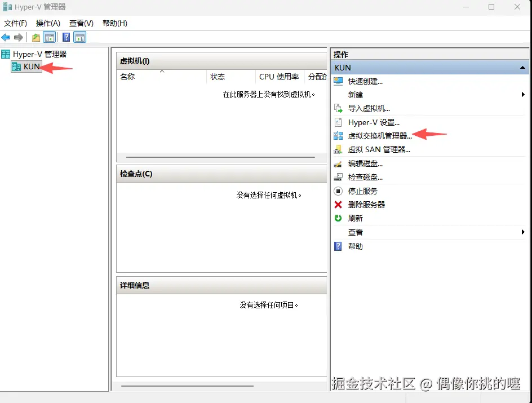Expand the 新建 submenu arrow
This screenshot has height=403, width=532.
523,95
